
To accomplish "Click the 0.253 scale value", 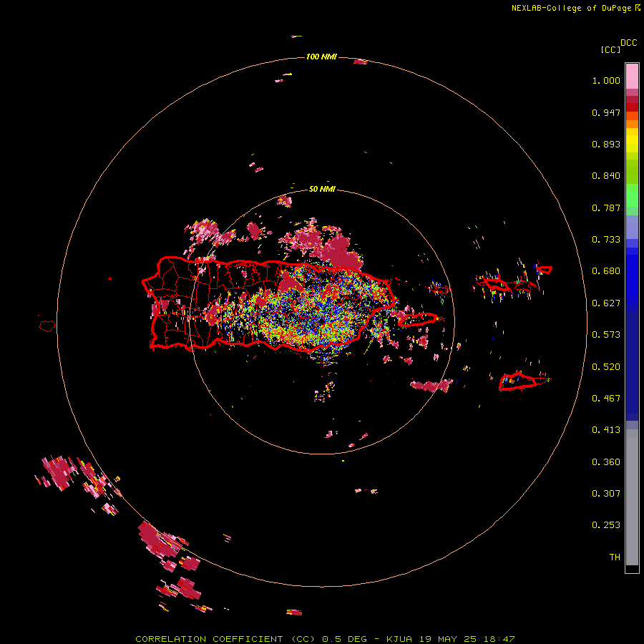I will (606, 525).
